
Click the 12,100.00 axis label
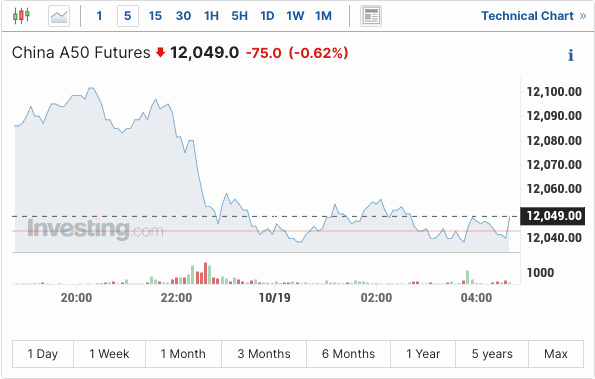pos(554,91)
